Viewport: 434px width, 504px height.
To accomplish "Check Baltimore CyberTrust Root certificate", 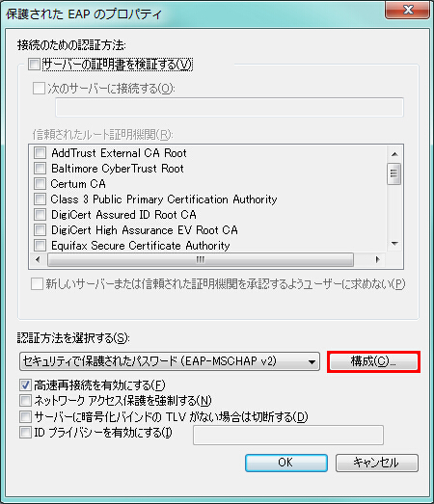I will (x=40, y=168).
